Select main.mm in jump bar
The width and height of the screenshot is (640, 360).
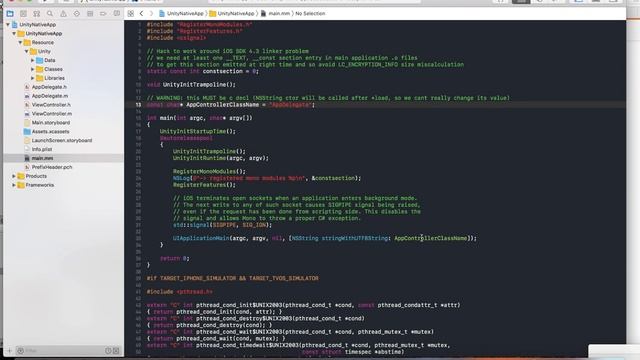coord(276,13)
